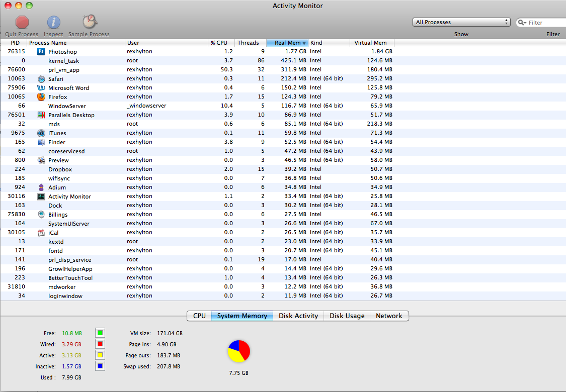
Task: Sort by the PID column header
Action: click(x=14, y=43)
